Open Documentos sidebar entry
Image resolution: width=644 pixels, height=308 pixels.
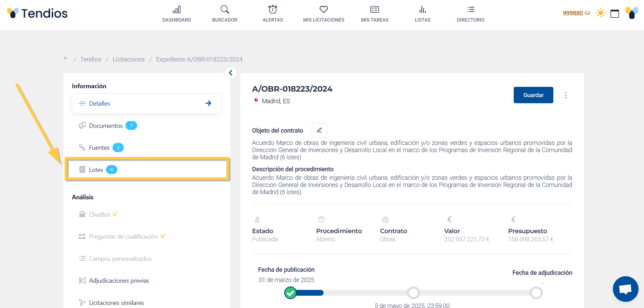(x=106, y=126)
